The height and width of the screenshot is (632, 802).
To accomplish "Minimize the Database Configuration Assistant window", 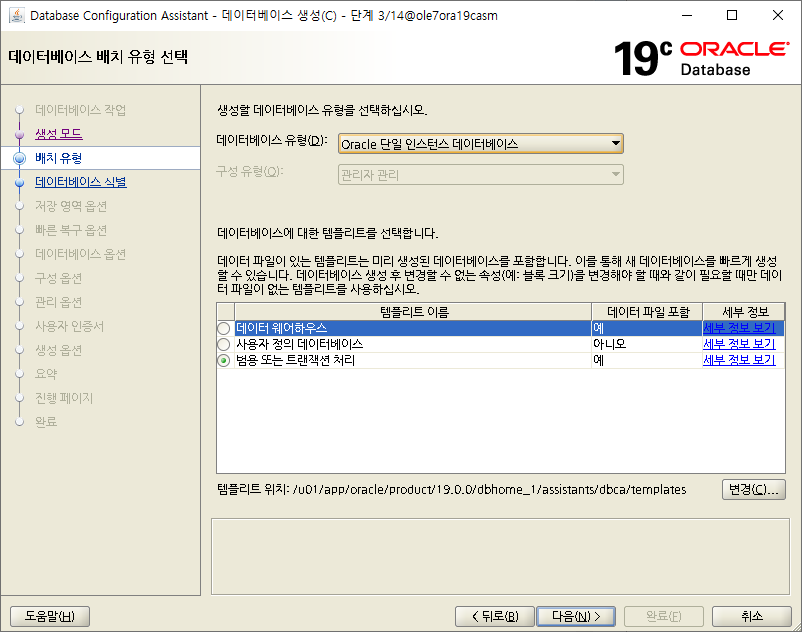I will [x=687, y=15].
